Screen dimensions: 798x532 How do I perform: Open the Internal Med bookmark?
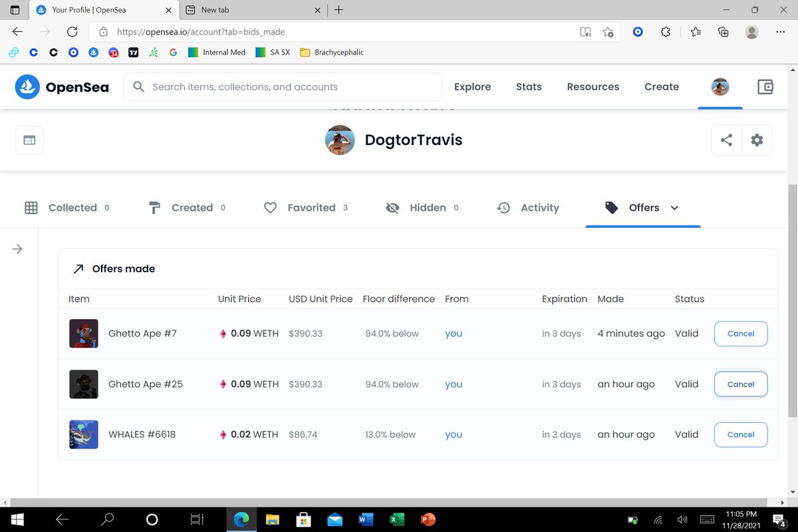click(217, 52)
